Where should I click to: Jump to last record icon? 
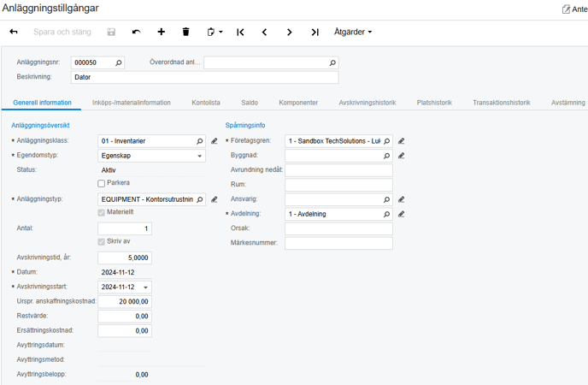coord(315,33)
